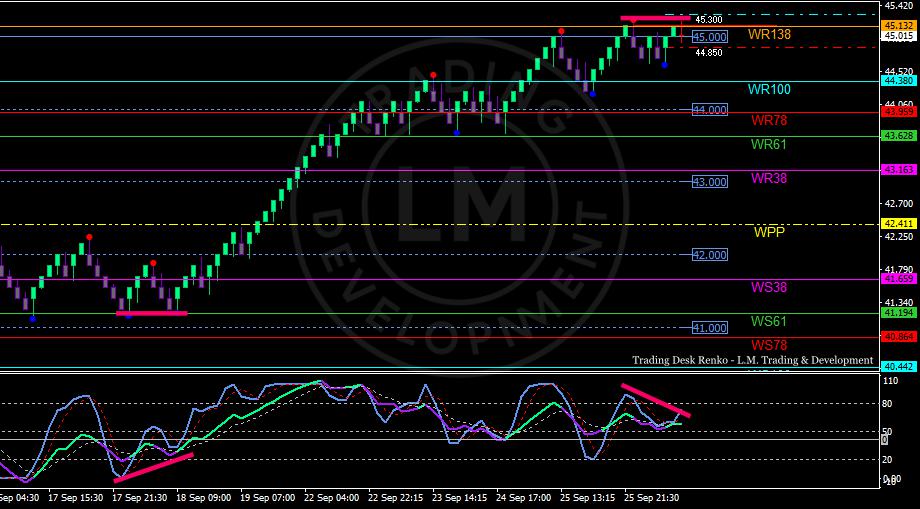The width and height of the screenshot is (920, 509).
Task: Click the WR138 pivot level label
Action: pyautogui.click(x=769, y=35)
